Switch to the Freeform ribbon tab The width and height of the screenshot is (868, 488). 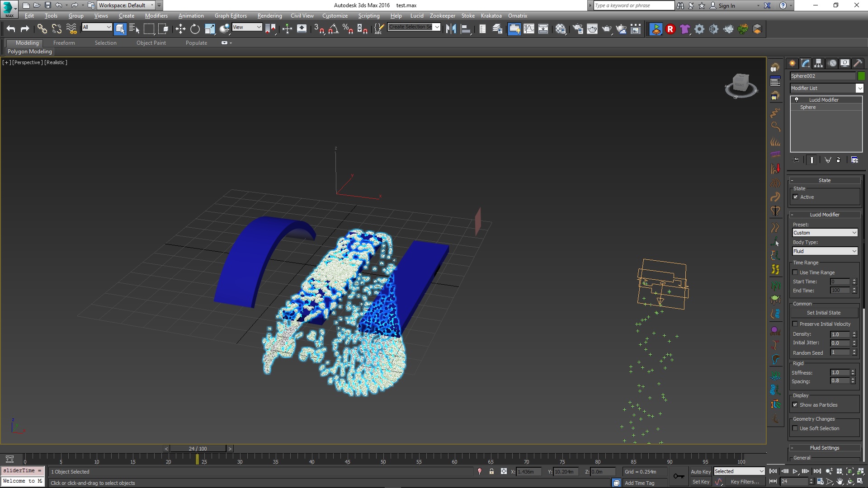click(64, 43)
